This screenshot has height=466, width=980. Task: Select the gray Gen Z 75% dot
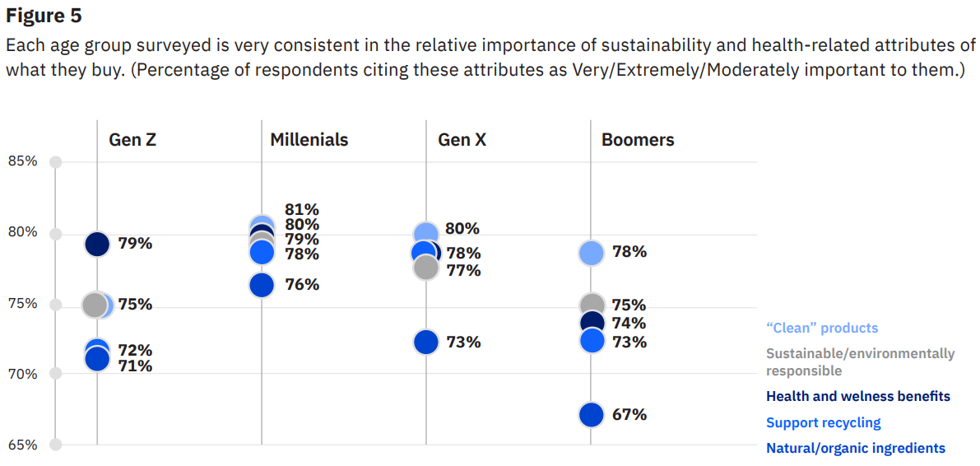(95, 305)
